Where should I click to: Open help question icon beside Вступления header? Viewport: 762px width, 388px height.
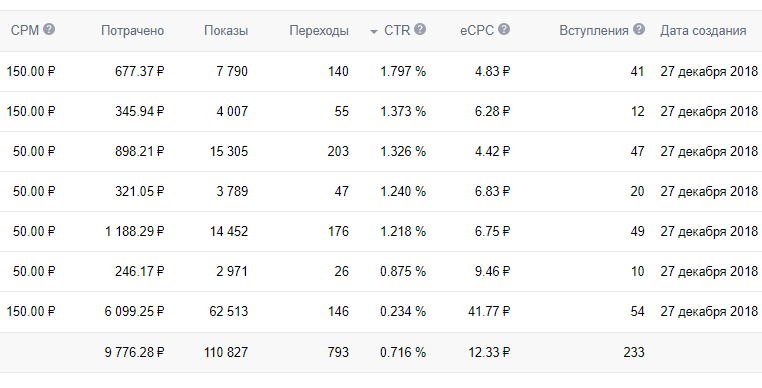[639, 30]
